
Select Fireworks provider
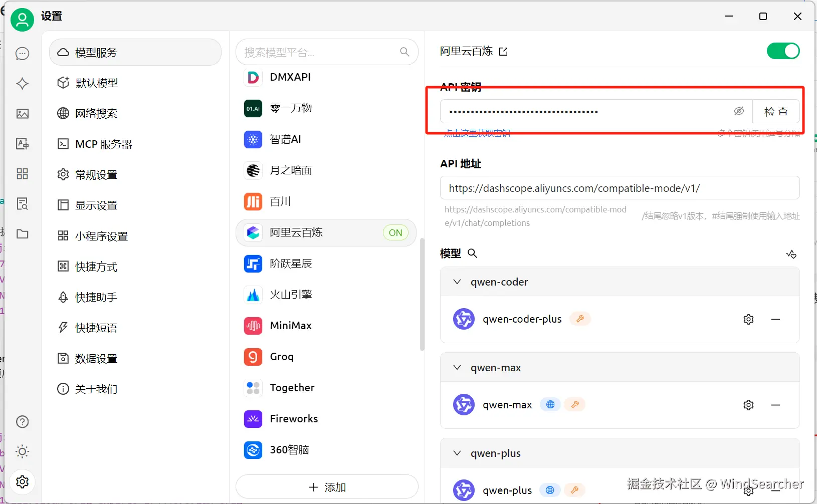point(326,419)
